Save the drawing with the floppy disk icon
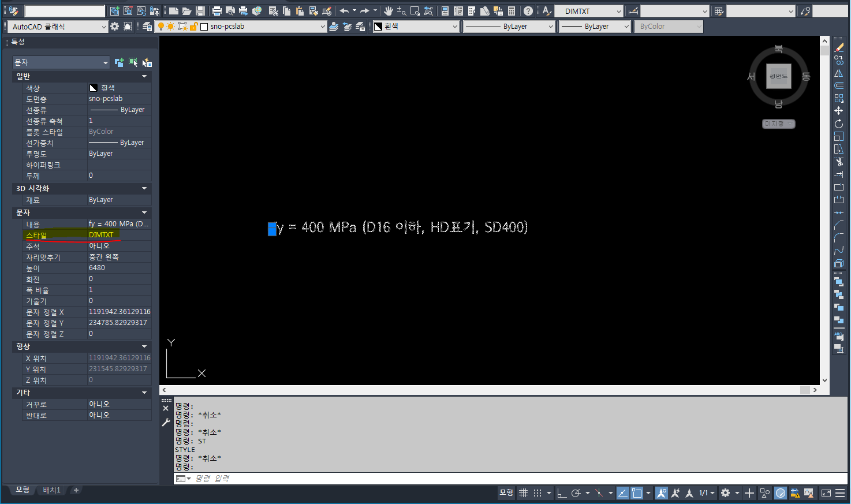 pos(200,11)
